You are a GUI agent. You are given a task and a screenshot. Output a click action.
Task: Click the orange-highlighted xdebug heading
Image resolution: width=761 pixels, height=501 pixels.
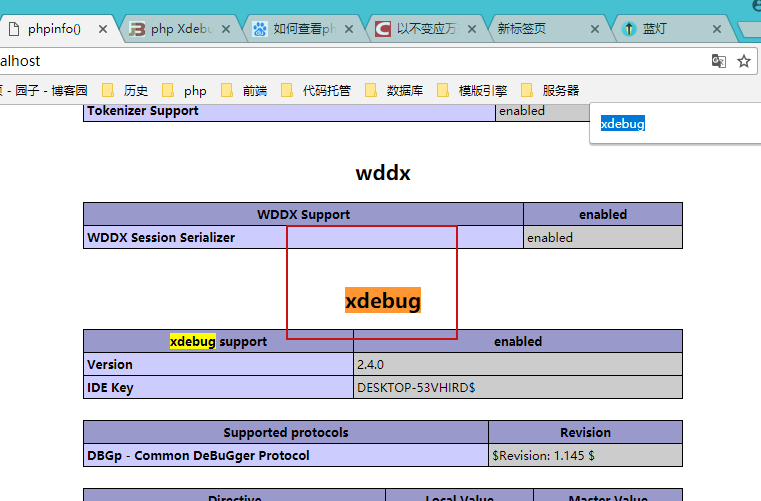[383, 301]
